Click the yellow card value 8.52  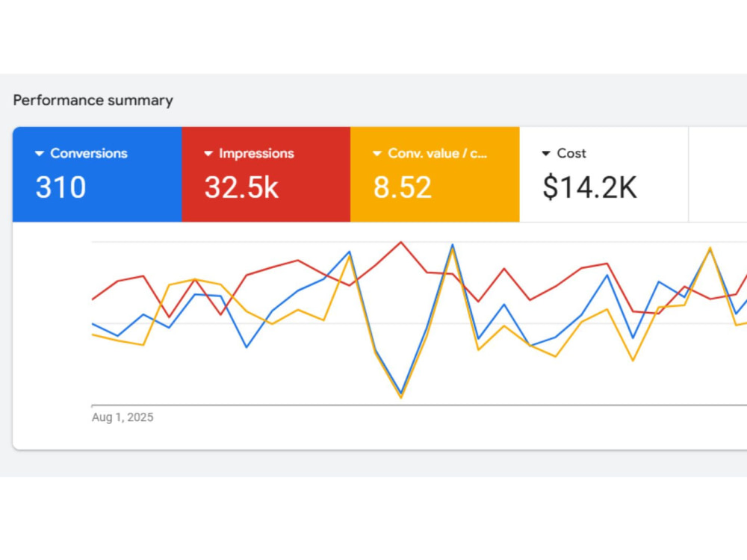tap(403, 187)
